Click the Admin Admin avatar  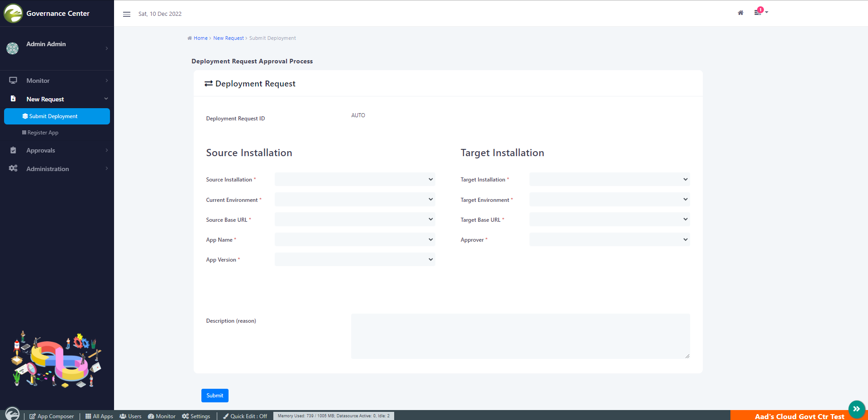tap(13, 48)
